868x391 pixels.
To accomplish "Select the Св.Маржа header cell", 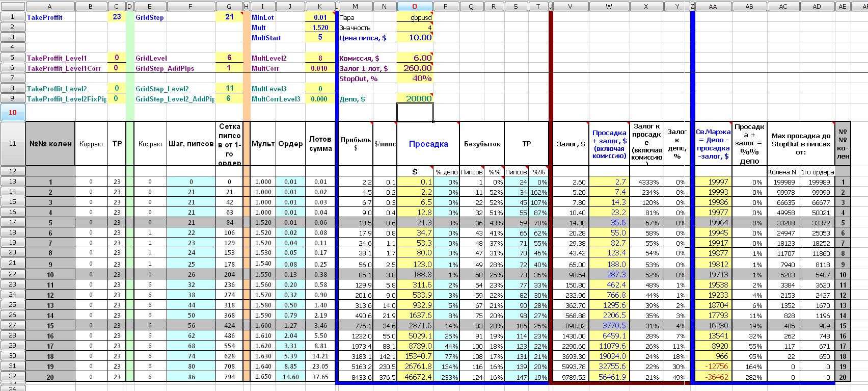I will (x=713, y=144).
